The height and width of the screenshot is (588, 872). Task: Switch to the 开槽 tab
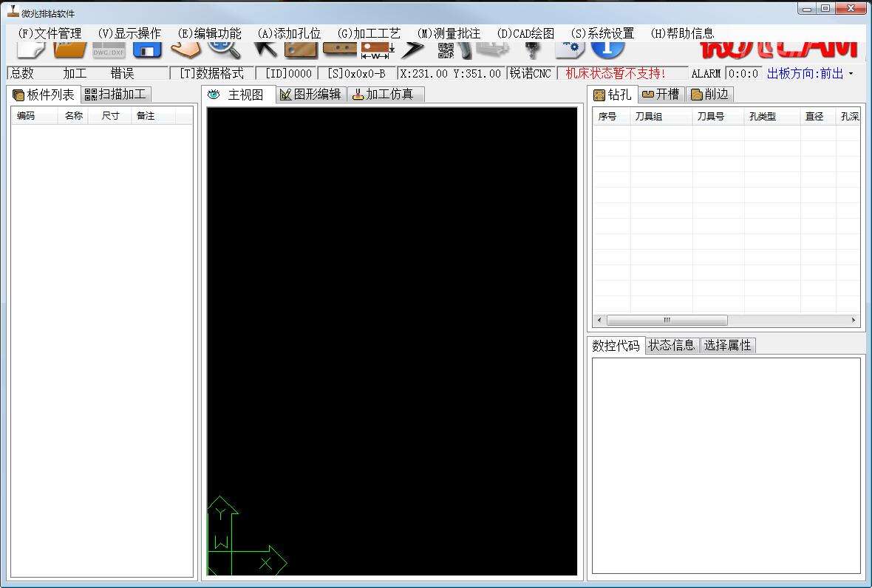[661, 95]
